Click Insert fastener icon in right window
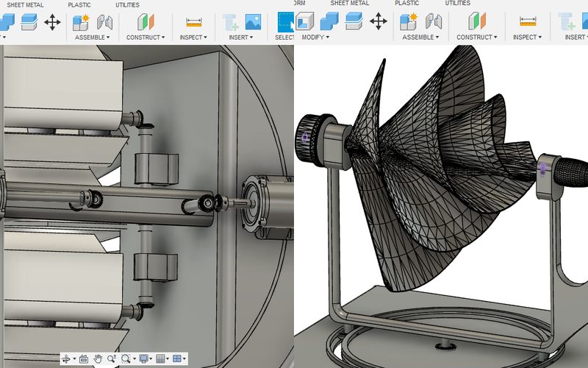The width and height of the screenshot is (588, 368). point(567,21)
